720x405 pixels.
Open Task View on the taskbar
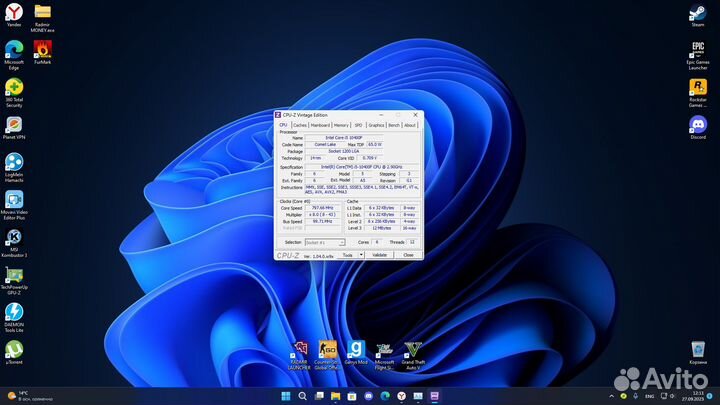(x=319, y=396)
